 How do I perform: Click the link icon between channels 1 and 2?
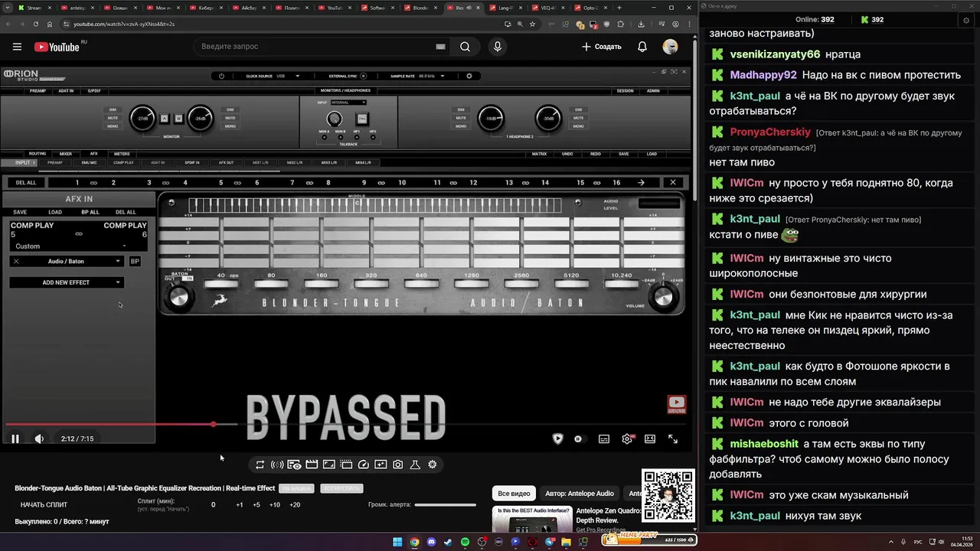tap(94, 183)
